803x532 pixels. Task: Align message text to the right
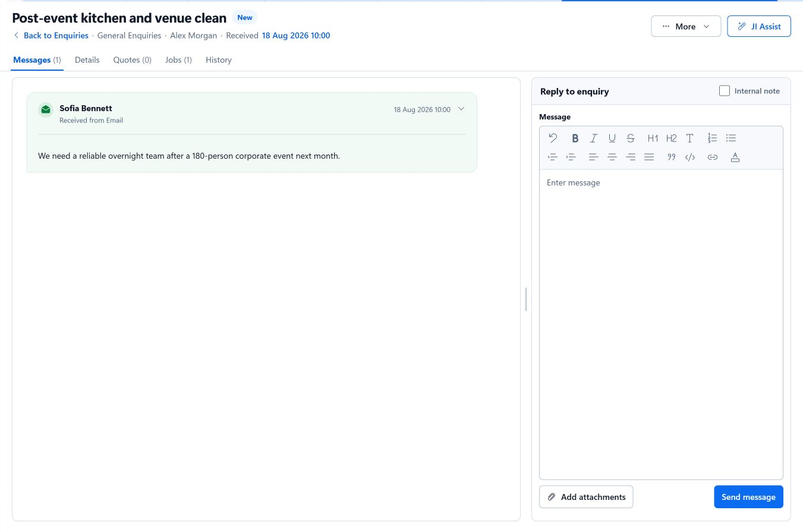631,157
